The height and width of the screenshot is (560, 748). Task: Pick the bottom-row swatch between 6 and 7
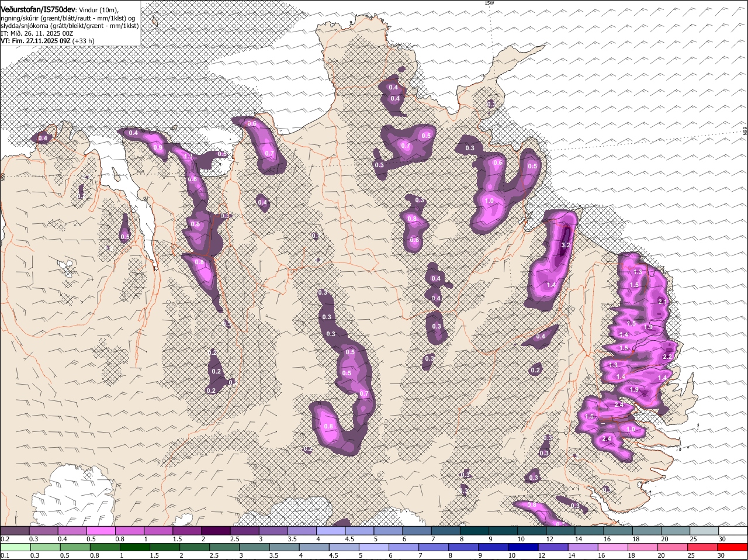[405, 547]
